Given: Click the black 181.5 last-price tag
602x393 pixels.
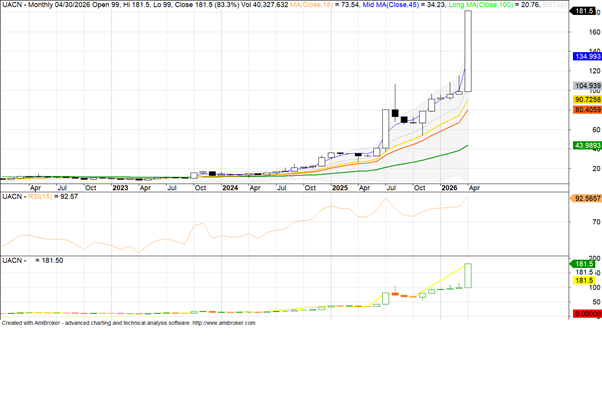Looking at the screenshot, I should pos(584,11).
